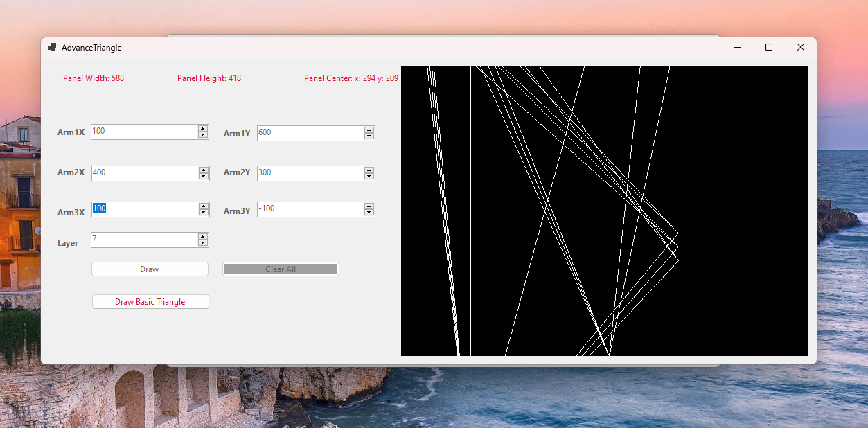Decrease Arm3Y value with down arrow
The height and width of the screenshot is (428, 868).
point(369,213)
